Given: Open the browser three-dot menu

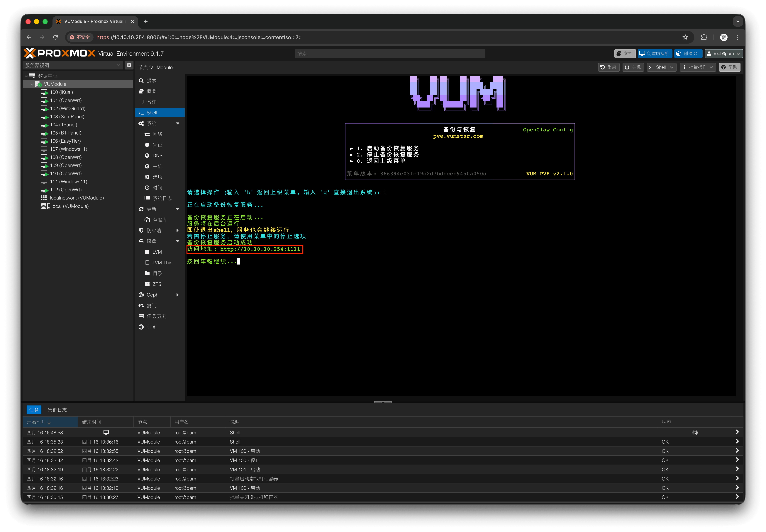Looking at the screenshot, I should [x=737, y=37].
